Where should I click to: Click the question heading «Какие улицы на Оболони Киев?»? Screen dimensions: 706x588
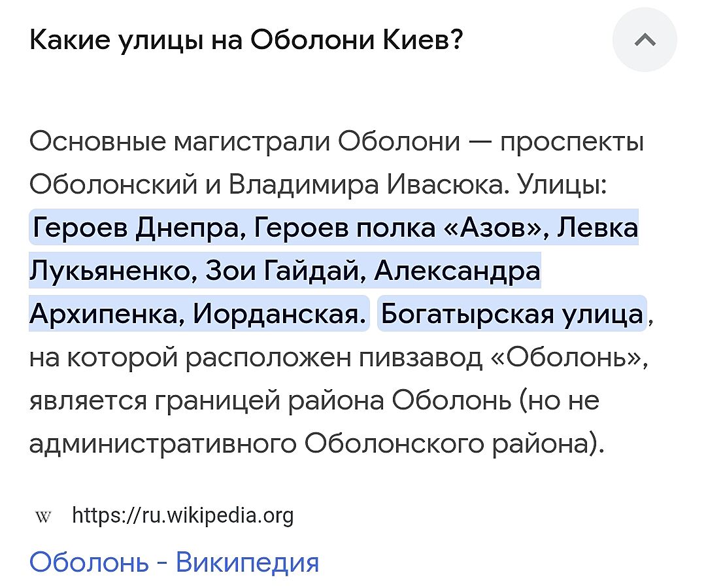point(246,41)
